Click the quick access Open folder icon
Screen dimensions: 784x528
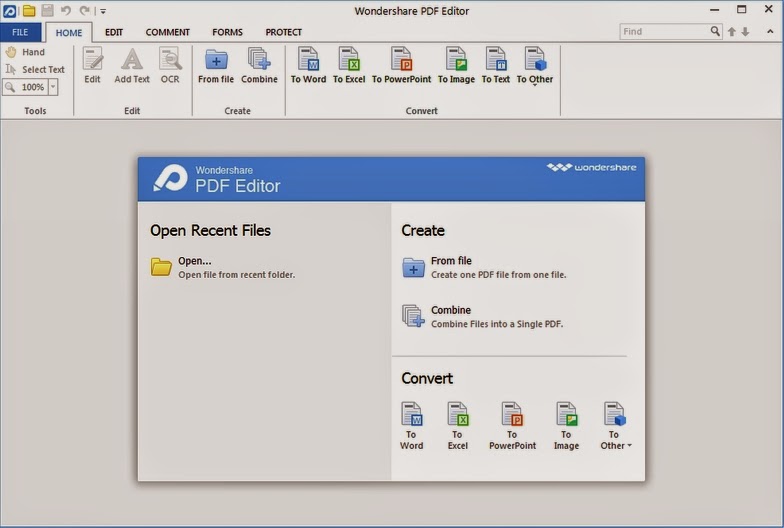pos(29,10)
